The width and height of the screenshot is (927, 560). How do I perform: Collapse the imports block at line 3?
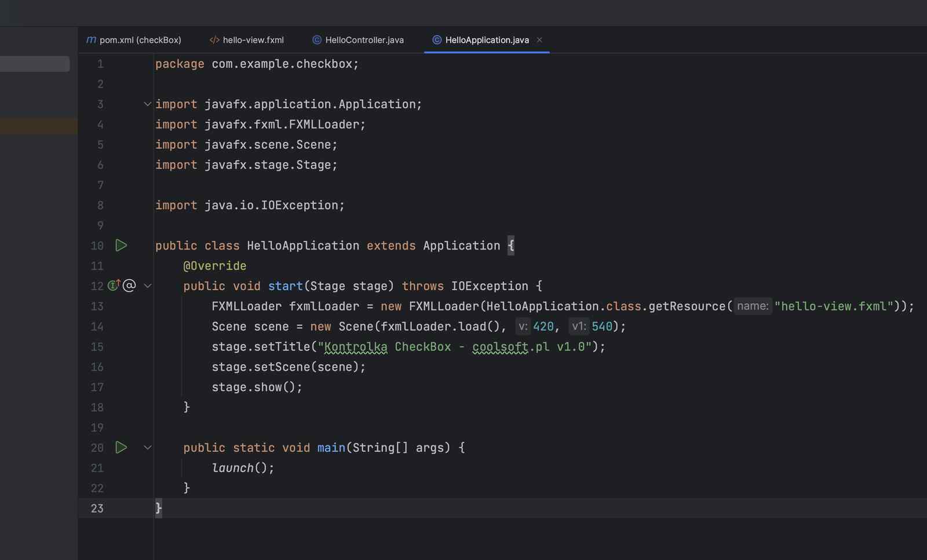point(148,104)
